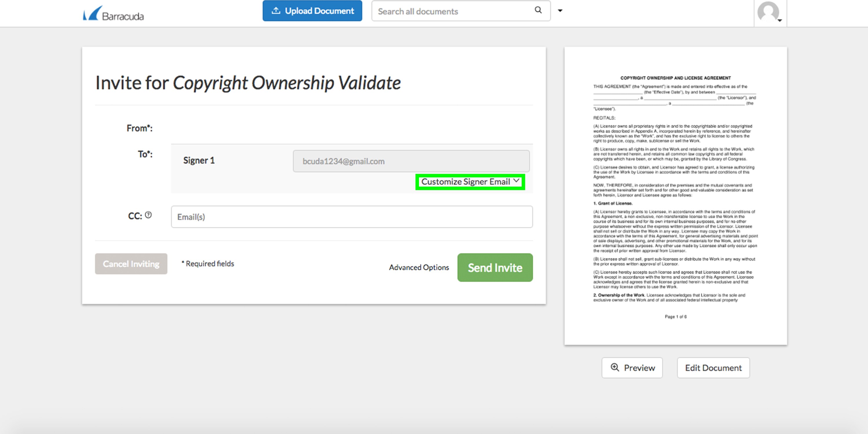868x434 pixels.
Task: Open Edit Document
Action: (x=713, y=368)
